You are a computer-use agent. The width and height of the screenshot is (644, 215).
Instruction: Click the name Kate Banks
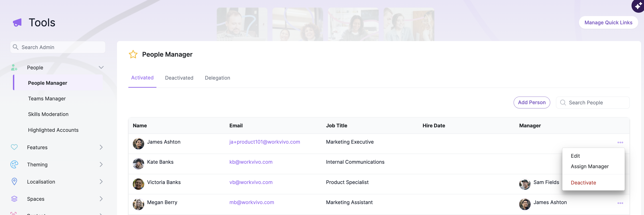click(160, 162)
